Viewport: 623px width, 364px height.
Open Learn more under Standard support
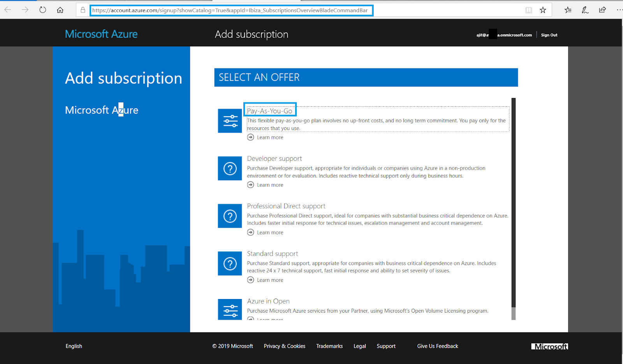coord(270,280)
